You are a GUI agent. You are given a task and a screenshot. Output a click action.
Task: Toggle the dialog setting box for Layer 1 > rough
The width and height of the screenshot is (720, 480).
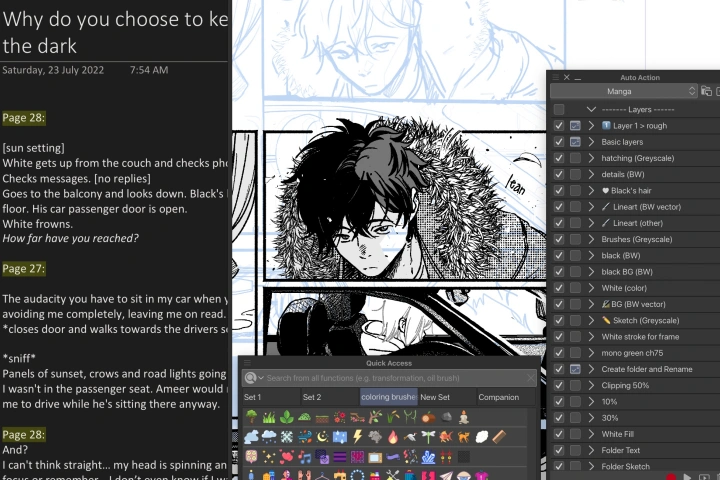pyautogui.click(x=575, y=125)
